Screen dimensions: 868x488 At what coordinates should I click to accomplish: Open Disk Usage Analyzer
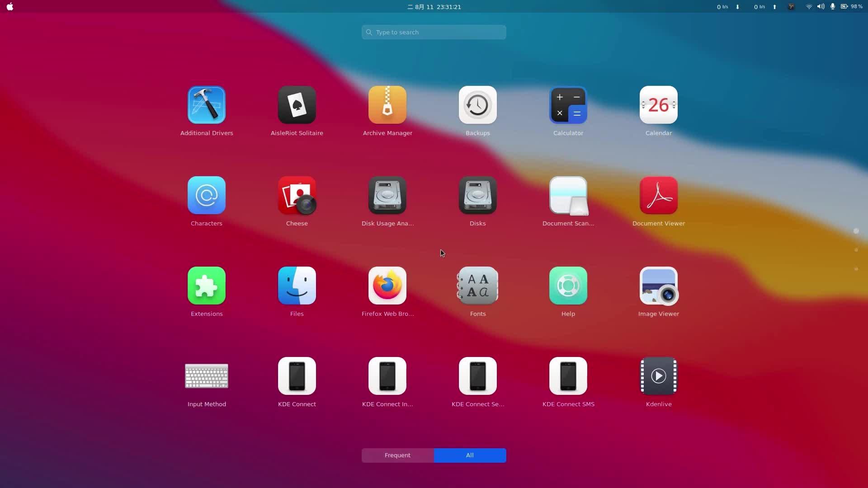pyautogui.click(x=387, y=196)
